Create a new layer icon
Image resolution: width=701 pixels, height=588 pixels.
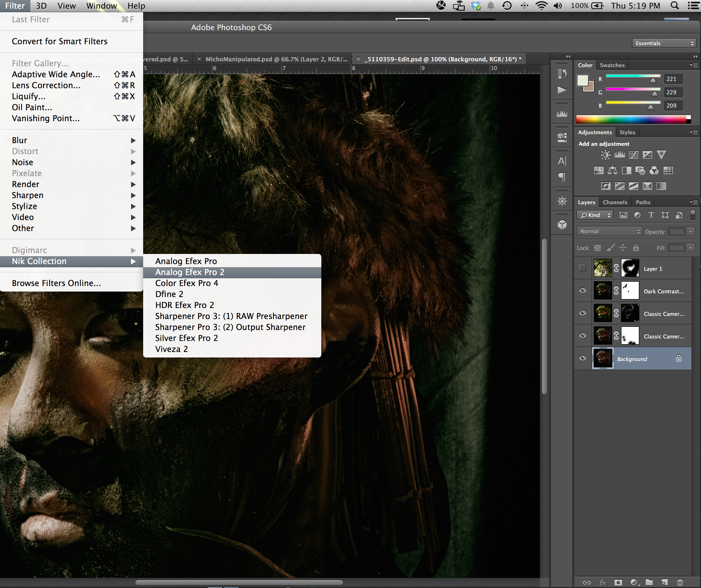(x=665, y=582)
